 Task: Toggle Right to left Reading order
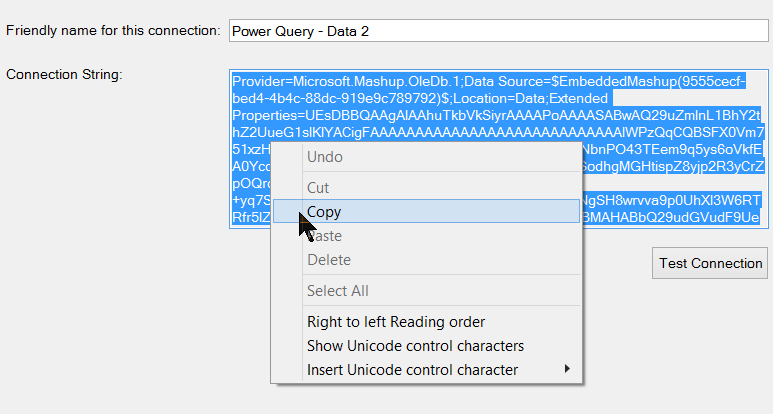click(x=396, y=322)
